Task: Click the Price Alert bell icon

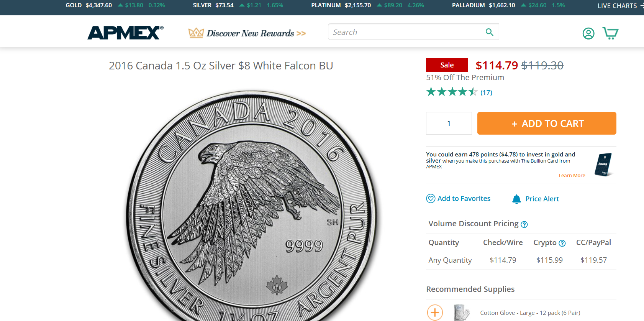Action: [x=516, y=199]
